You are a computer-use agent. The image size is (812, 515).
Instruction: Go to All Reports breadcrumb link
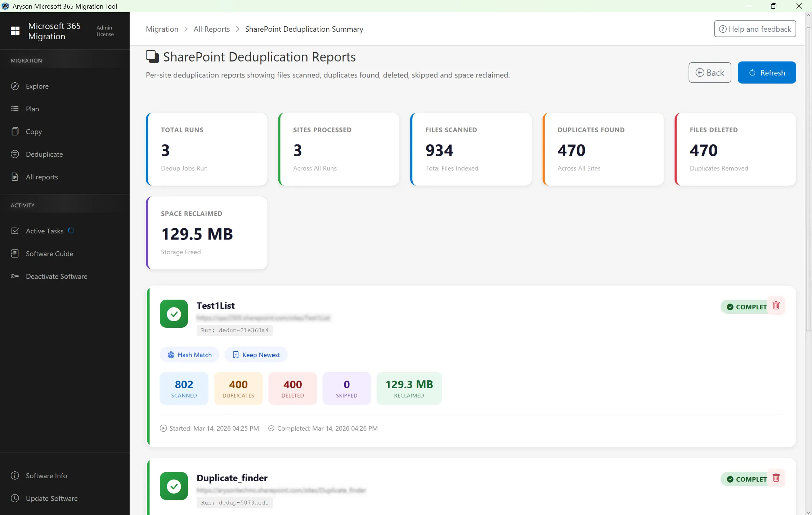(211, 29)
